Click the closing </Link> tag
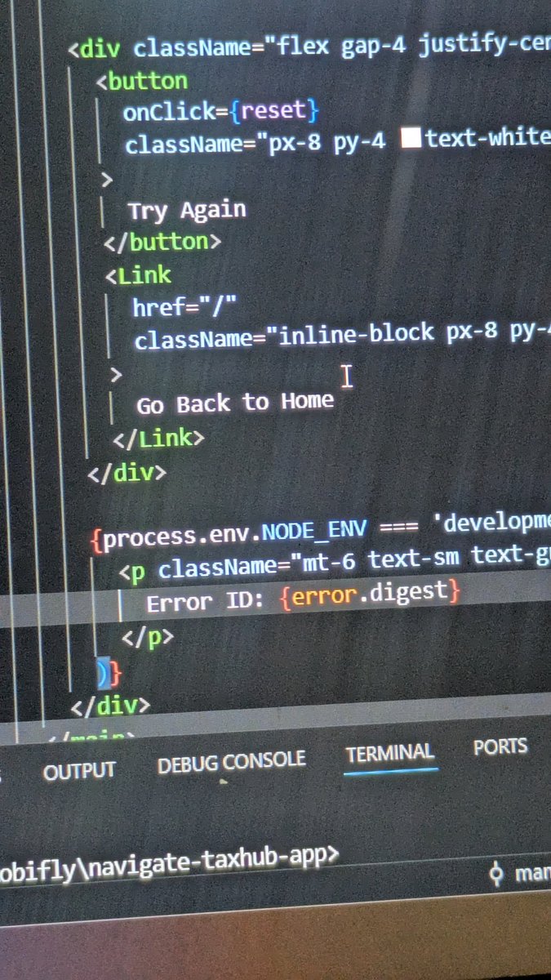This screenshot has width=551, height=980. [158, 439]
